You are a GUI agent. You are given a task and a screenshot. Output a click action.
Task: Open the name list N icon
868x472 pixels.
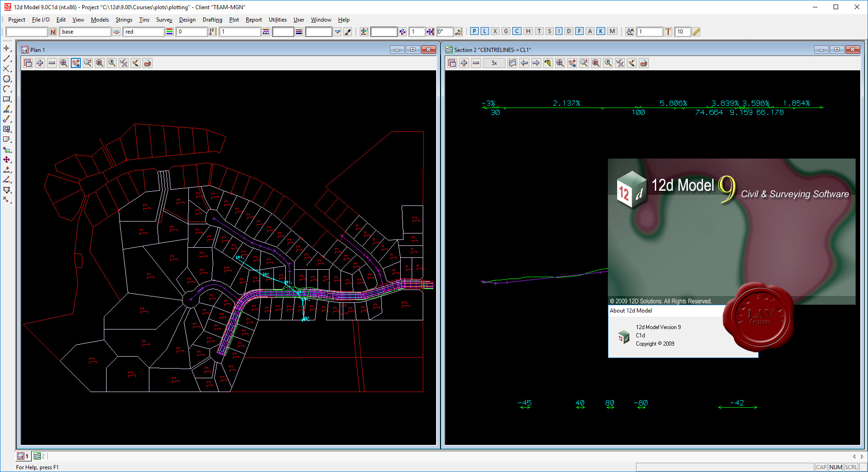53,32
